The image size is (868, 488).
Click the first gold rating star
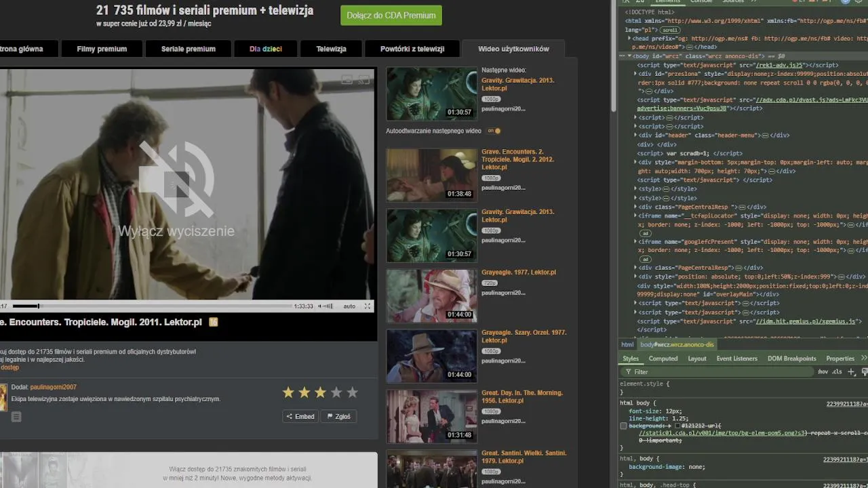[288, 392]
